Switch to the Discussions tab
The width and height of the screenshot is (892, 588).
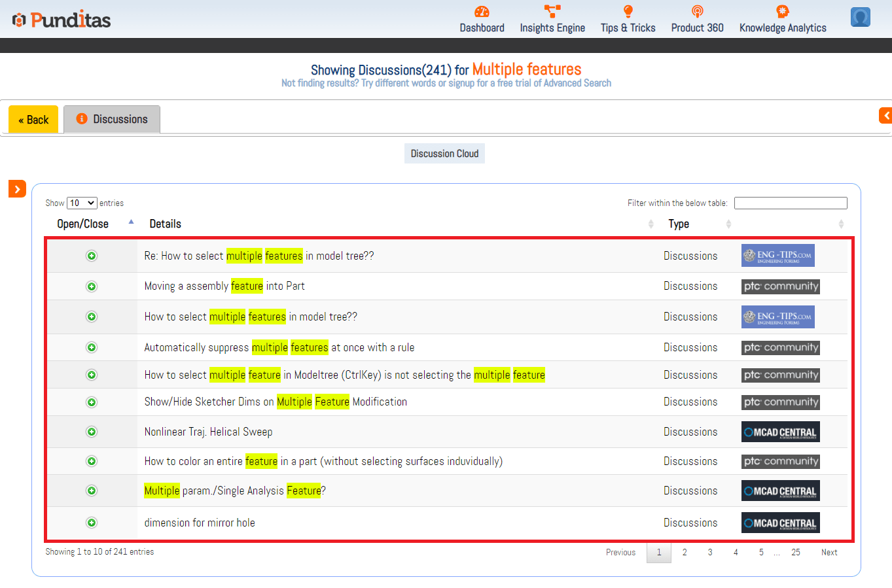pos(112,119)
